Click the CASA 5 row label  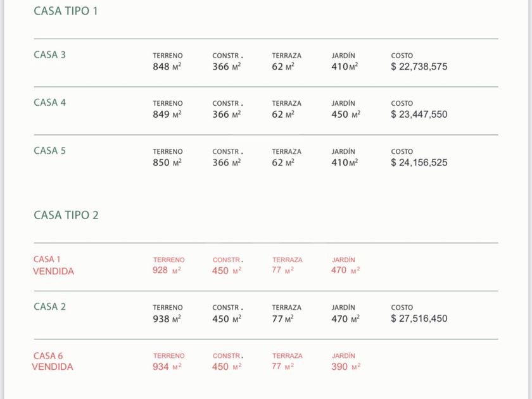(49, 151)
